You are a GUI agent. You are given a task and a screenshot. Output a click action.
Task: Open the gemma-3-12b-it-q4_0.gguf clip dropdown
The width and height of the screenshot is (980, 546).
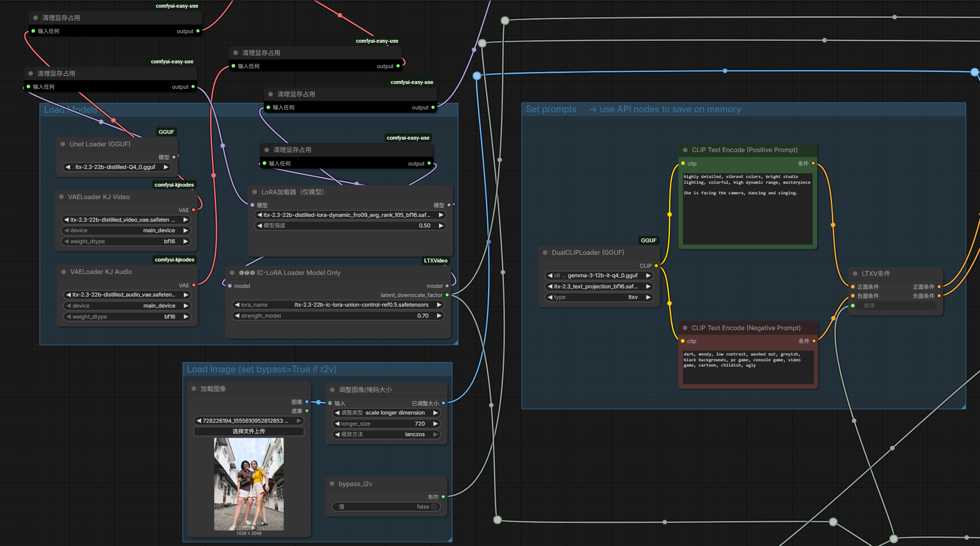tap(599, 275)
